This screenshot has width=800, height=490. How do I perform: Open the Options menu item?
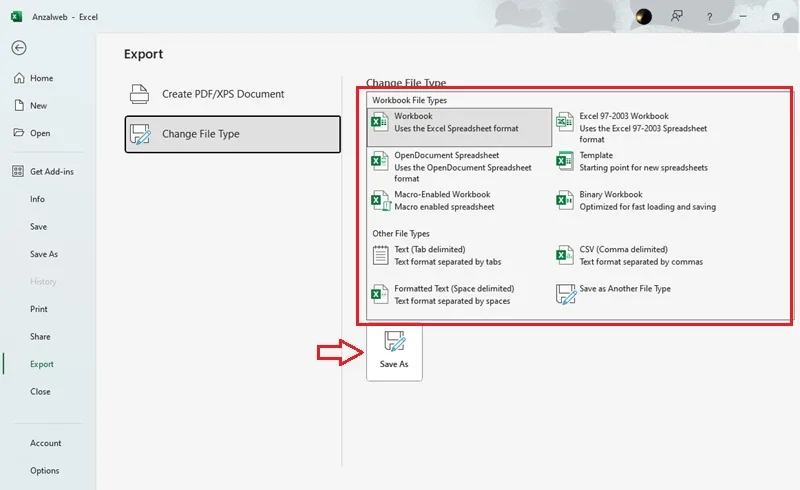tap(44, 471)
